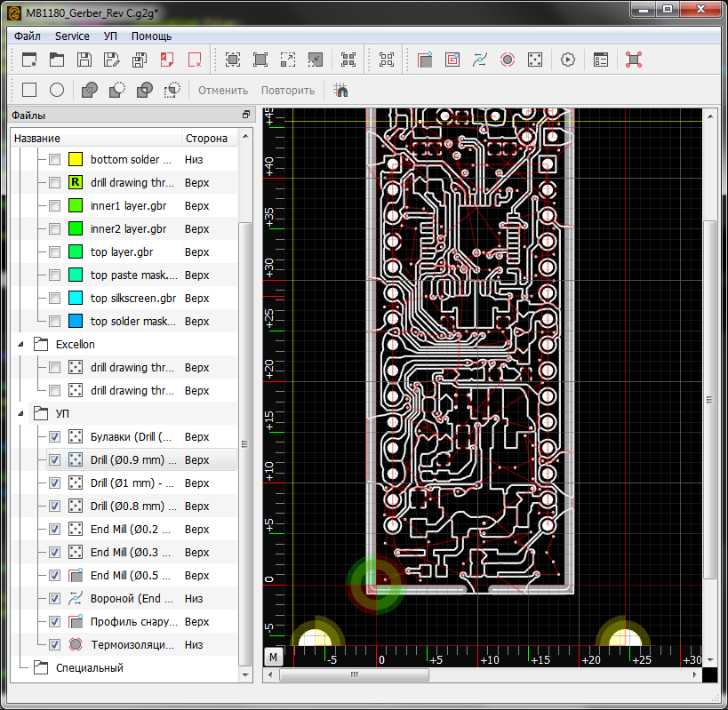
Task: Select the Специальный folder in tree
Action: click(x=89, y=668)
